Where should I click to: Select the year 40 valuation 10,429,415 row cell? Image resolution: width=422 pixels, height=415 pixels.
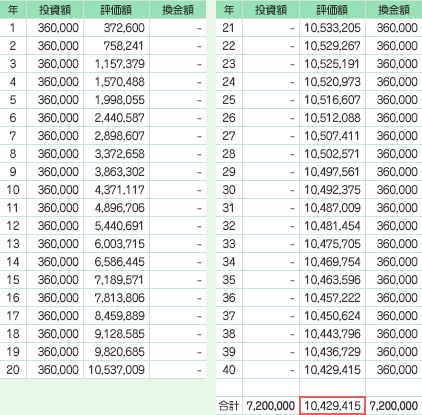tap(332, 370)
